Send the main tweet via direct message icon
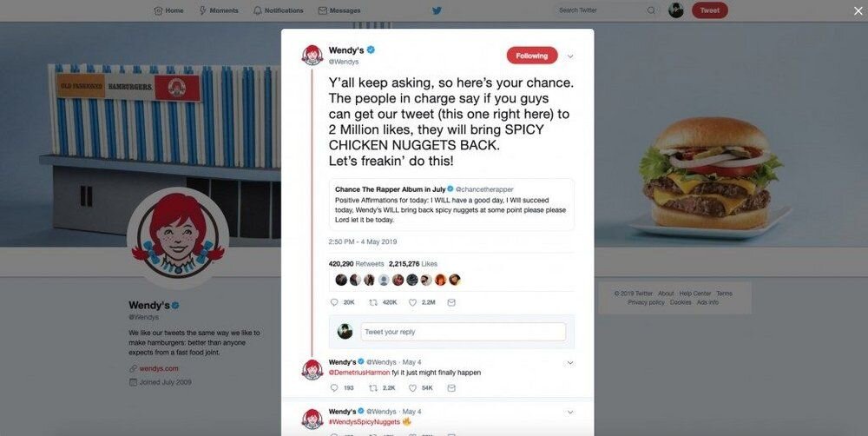 coord(451,302)
